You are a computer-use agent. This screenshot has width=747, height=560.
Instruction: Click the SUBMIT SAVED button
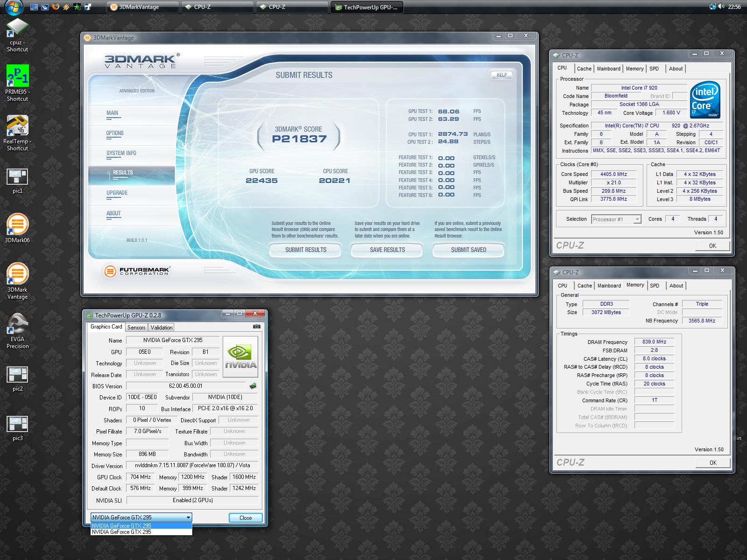[469, 250]
